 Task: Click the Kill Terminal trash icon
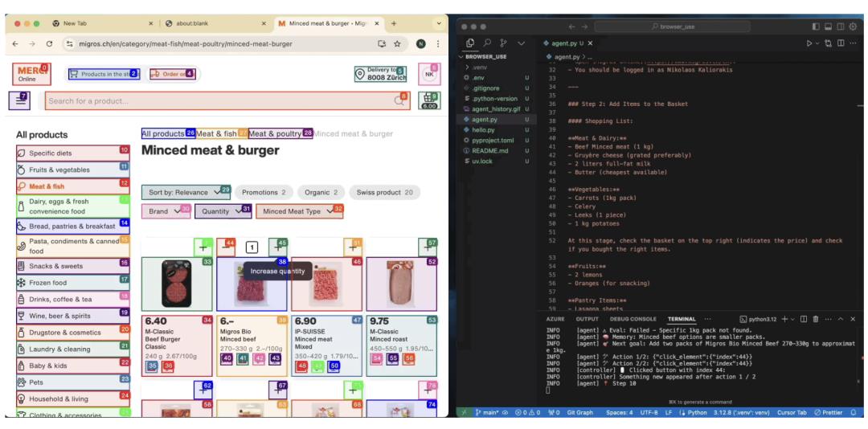816,320
